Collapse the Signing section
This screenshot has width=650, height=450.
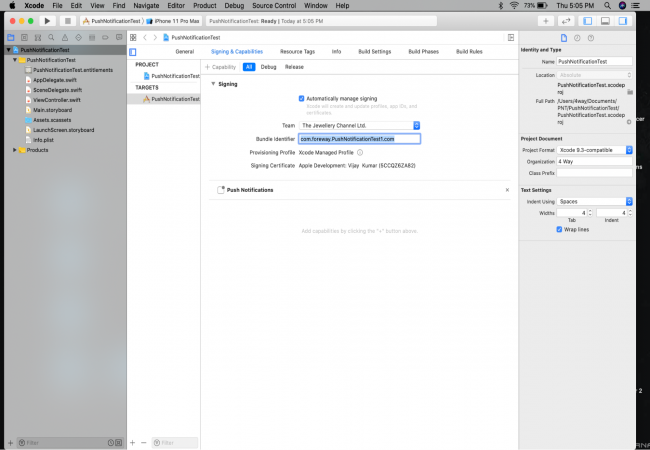point(213,84)
